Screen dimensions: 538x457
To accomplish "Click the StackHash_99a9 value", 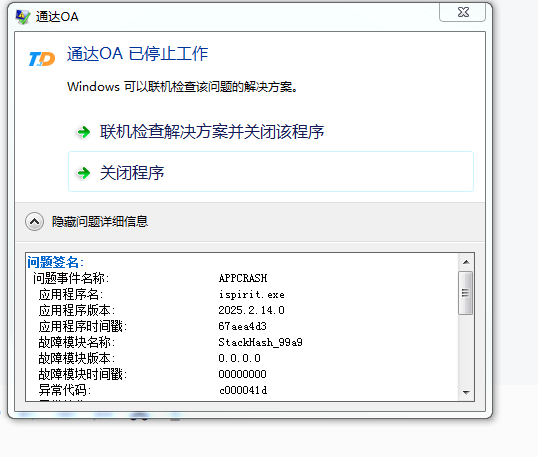I will (x=260, y=342).
